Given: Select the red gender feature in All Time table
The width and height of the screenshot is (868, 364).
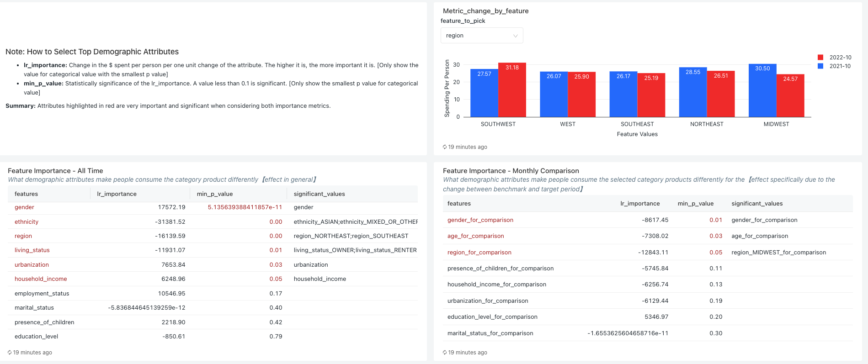Looking at the screenshot, I should pos(24,207).
